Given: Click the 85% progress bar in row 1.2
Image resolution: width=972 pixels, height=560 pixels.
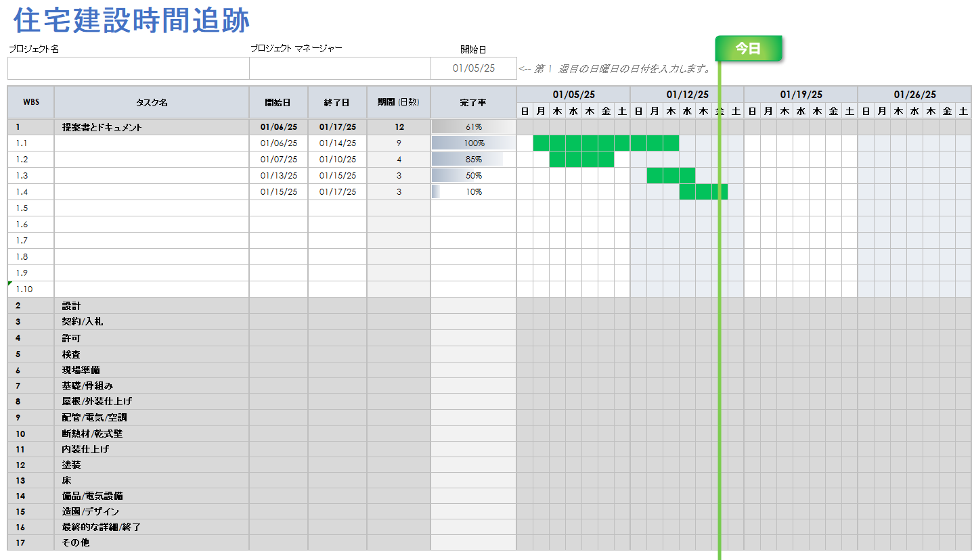Looking at the screenshot, I should pyautogui.click(x=474, y=160).
